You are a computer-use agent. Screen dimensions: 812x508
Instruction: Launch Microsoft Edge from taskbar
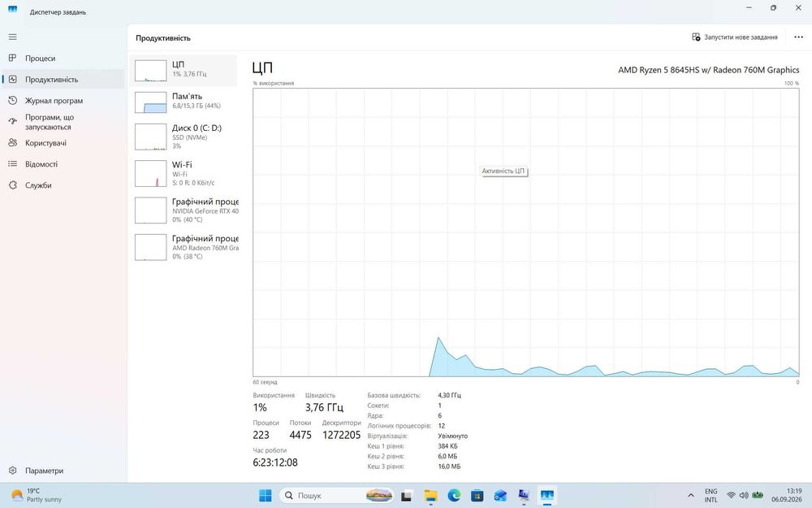coord(454,496)
